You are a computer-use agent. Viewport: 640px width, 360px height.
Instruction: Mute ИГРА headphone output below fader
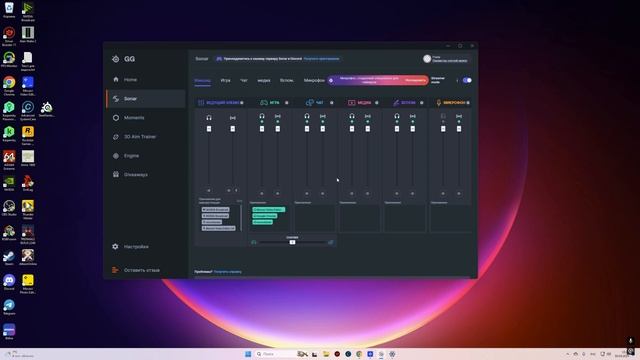point(262,193)
